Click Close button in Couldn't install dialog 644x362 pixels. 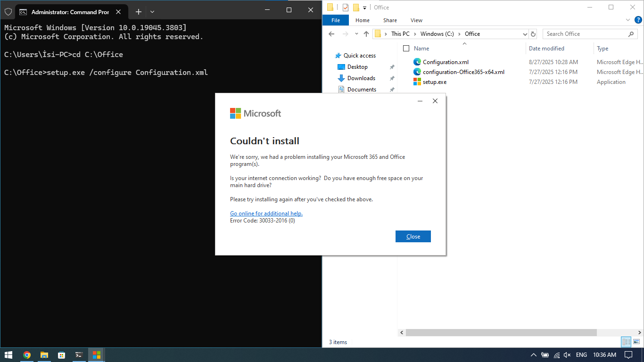pos(413,237)
